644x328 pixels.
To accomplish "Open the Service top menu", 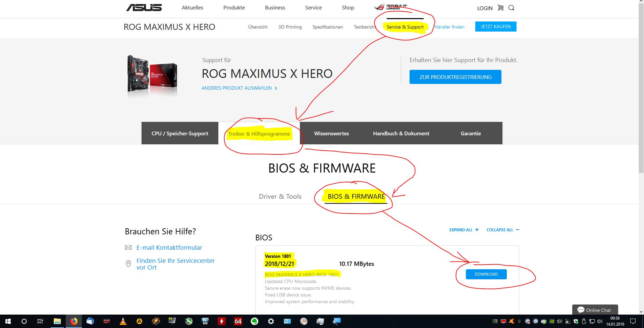I will pyautogui.click(x=314, y=7).
